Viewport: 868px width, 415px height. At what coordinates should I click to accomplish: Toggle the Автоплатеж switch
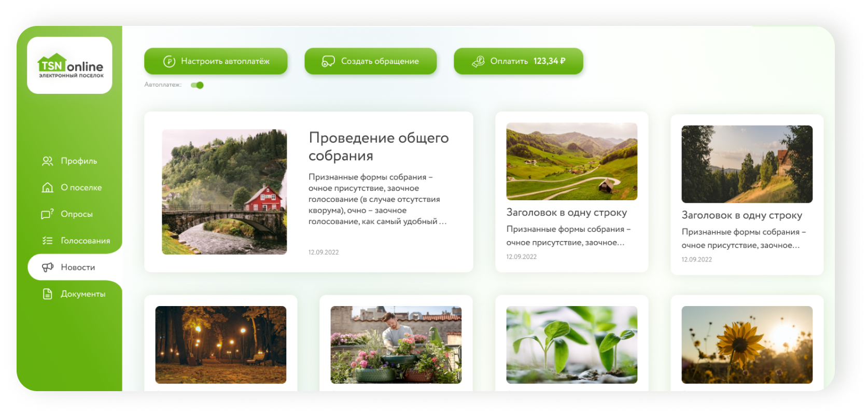pos(197,85)
